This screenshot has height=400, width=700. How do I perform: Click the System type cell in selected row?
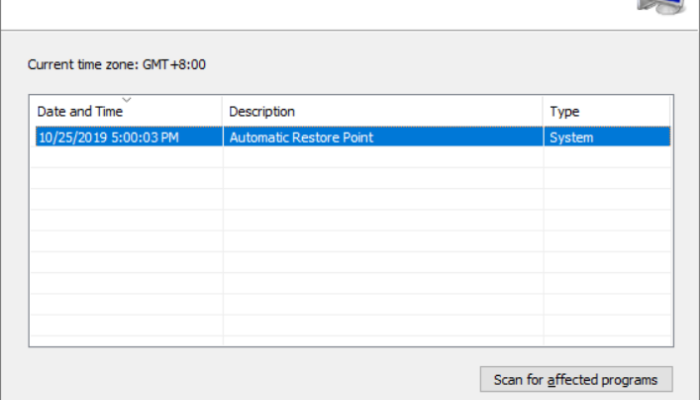coord(607,137)
